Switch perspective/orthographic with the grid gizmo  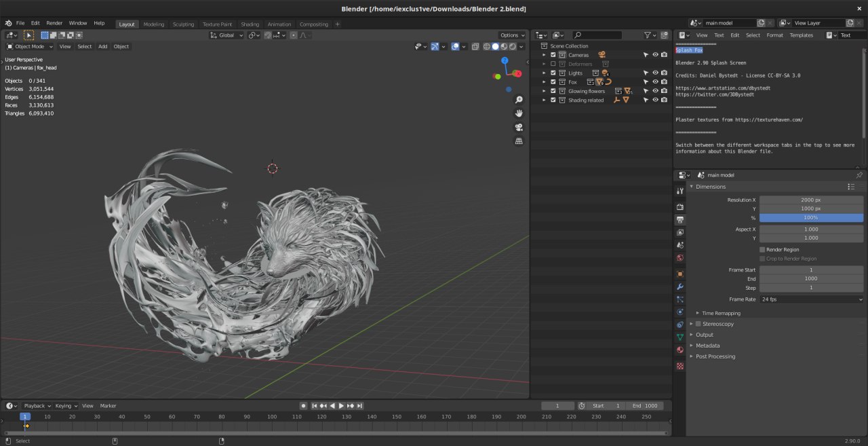click(x=519, y=141)
